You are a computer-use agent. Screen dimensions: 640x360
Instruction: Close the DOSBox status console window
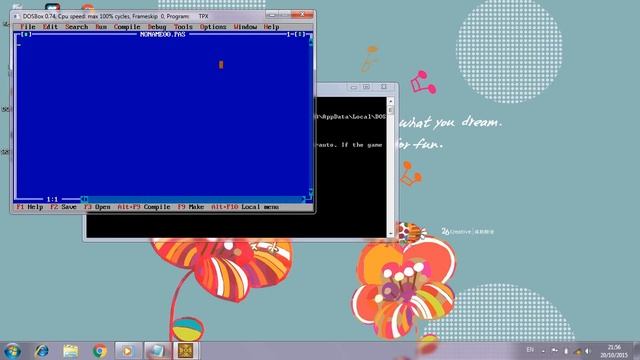pyautogui.click(x=384, y=87)
